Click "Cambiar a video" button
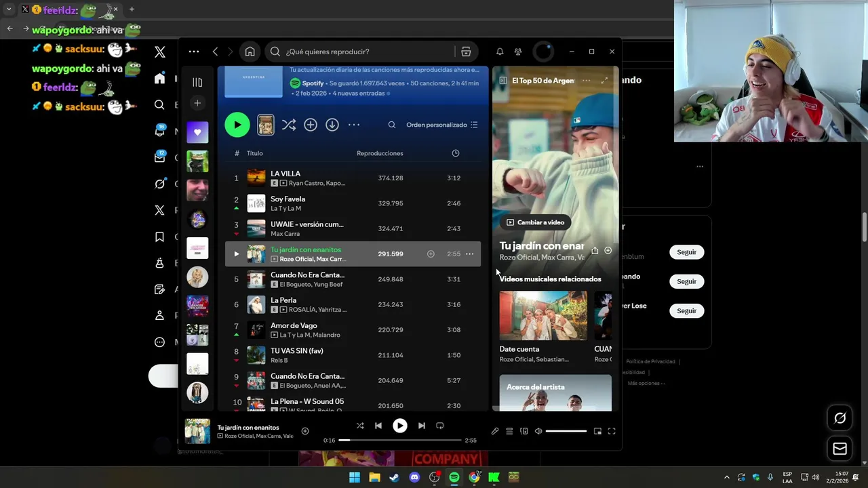Viewport: 868px width, 488px height. [x=535, y=222]
